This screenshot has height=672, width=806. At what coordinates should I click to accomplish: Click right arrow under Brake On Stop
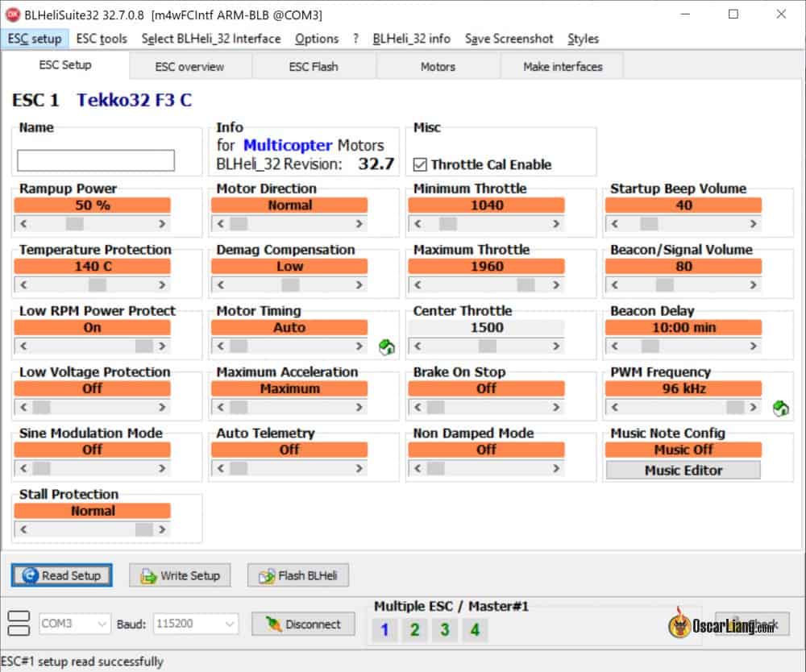click(555, 407)
